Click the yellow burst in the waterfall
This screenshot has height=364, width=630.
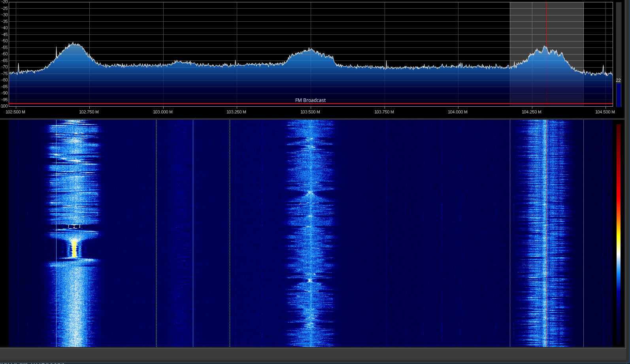74,248
